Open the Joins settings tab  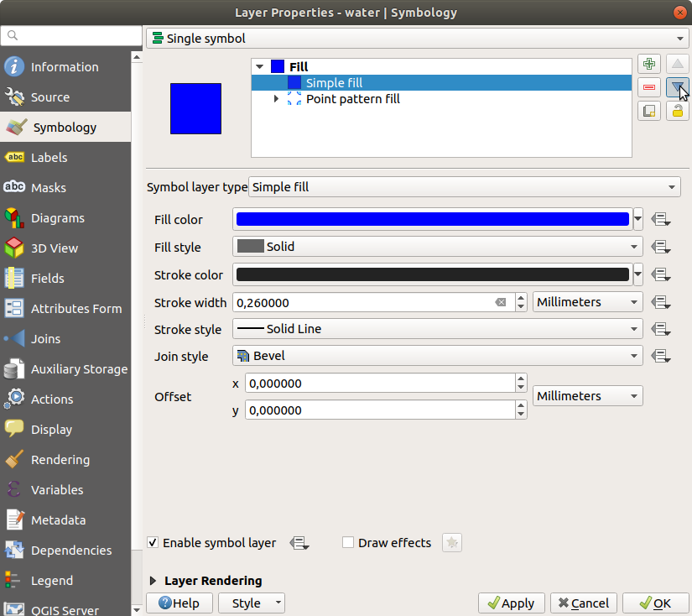45,339
